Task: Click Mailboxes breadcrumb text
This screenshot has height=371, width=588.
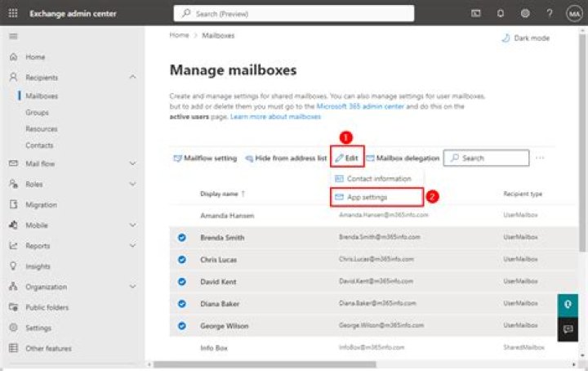Action: point(218,36)
